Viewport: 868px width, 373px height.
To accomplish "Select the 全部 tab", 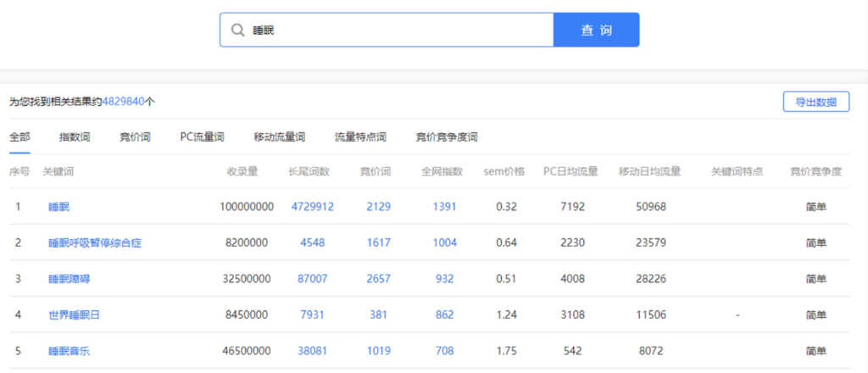I will (19, 137).
